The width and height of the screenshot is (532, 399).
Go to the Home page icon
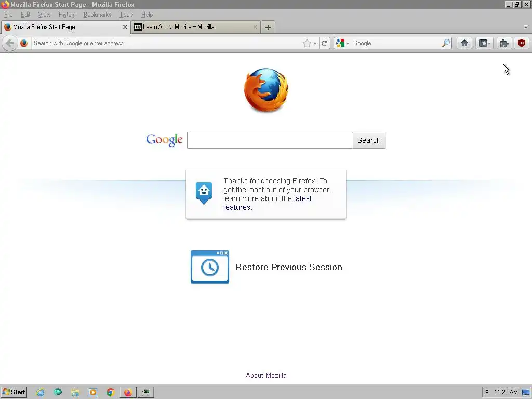464,43
